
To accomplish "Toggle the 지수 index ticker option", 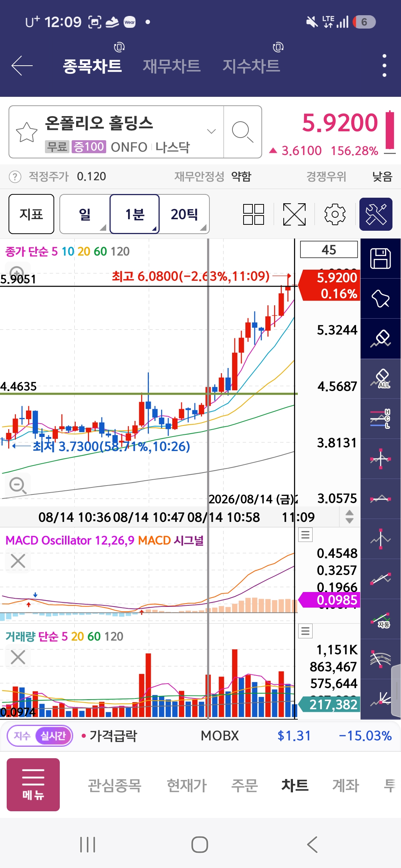I will pos(22,736).
